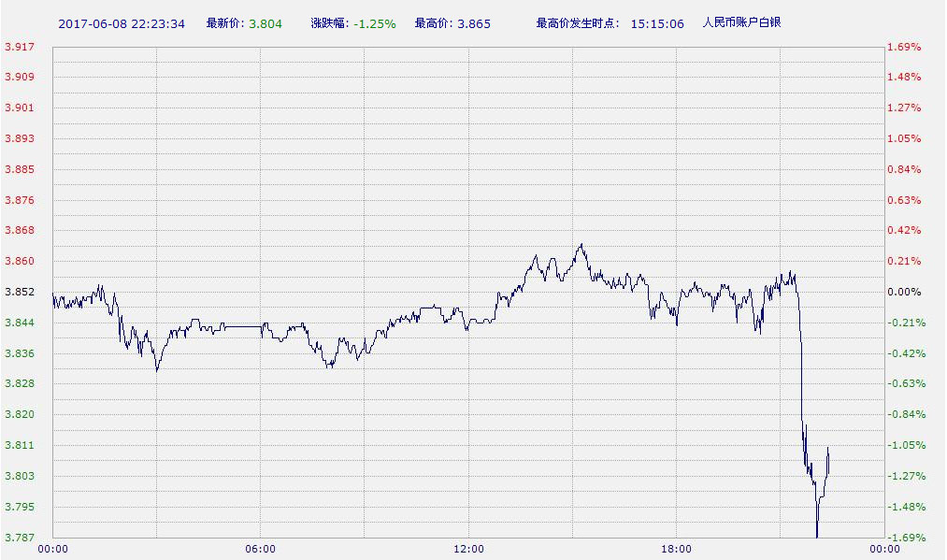The image size is (947, 560).
Task: Select the 3.860 price axis label
Action: tap(20, 261)
